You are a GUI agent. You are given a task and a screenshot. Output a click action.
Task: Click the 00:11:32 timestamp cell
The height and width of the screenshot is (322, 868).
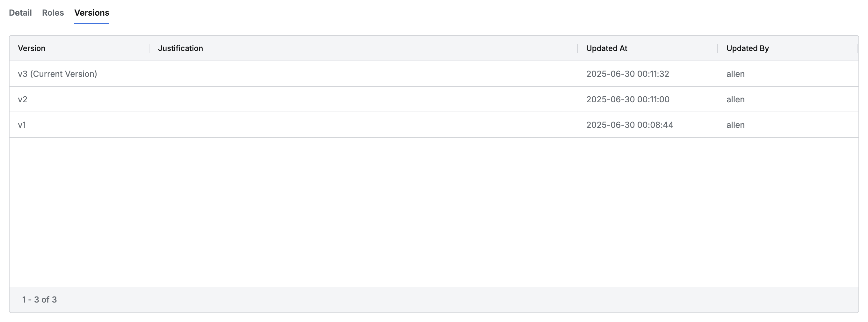(627, 74)
